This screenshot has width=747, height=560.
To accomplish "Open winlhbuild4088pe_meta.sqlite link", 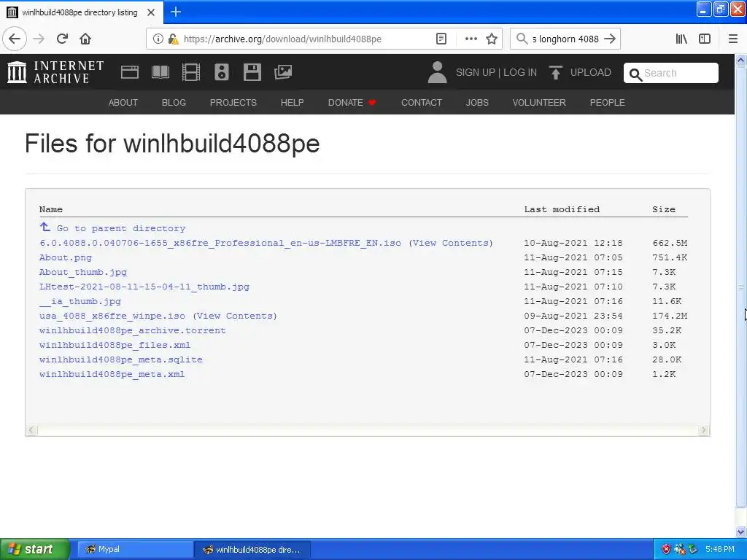I will click(x=121, y=359).
